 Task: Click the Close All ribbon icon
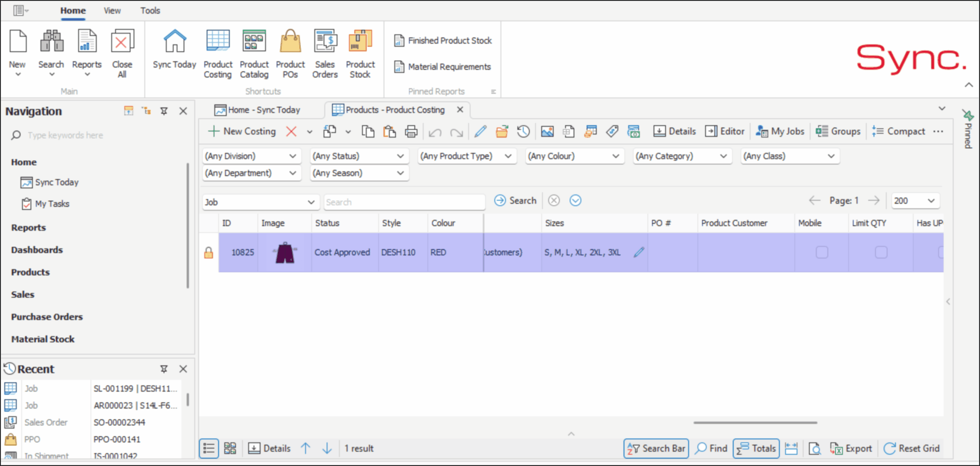click(x=122, y=42)
